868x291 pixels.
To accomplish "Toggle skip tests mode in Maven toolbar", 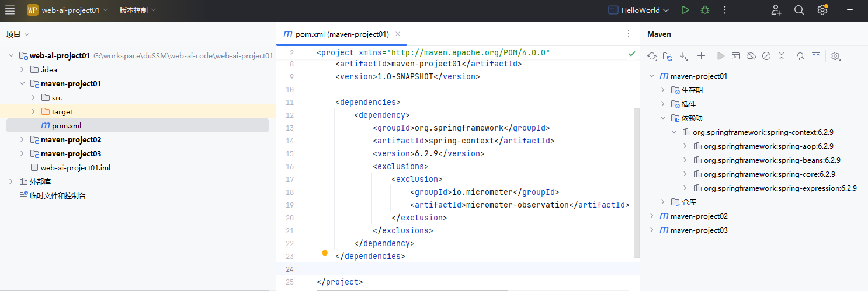I will point(766,56).
